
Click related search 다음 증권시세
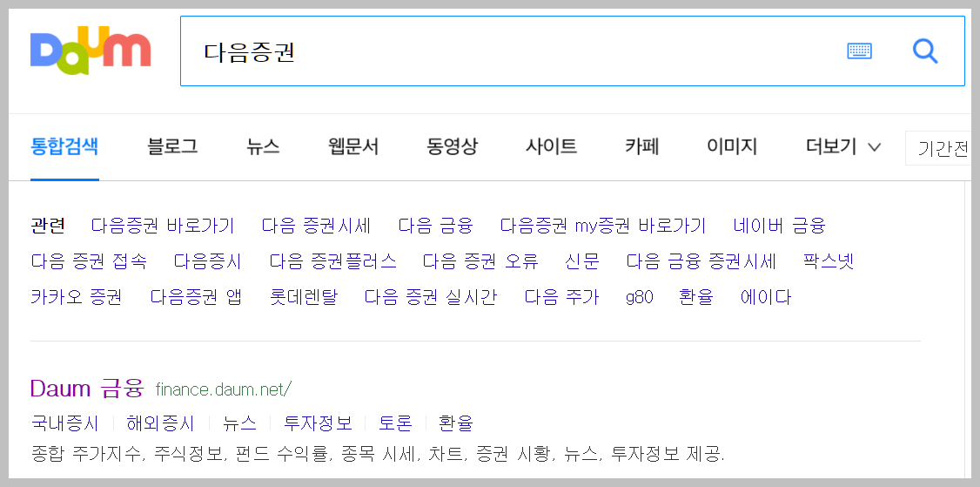316,226
